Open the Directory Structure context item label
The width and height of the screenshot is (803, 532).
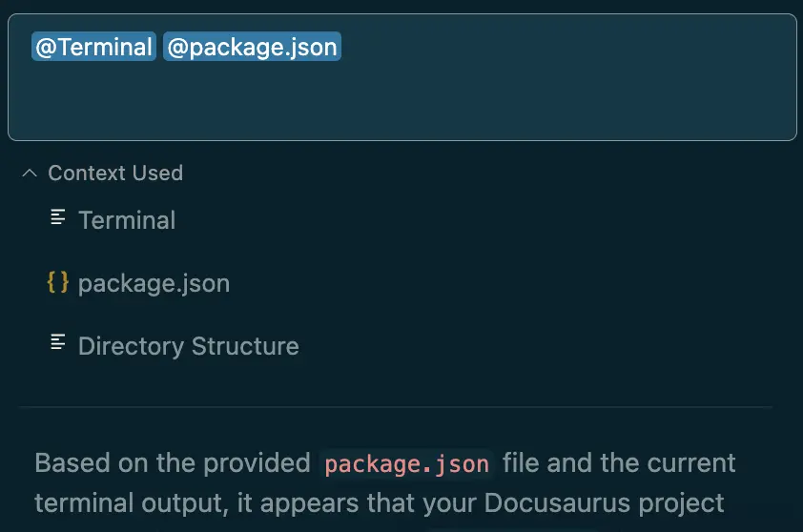[x=188, y=346]
